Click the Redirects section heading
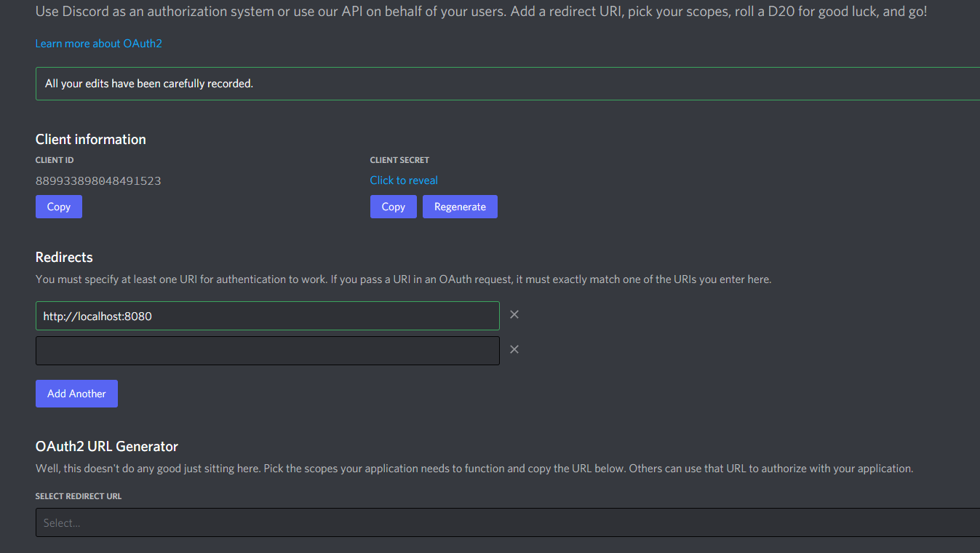This screenshot has height=553, width=980. pos(64,257)
